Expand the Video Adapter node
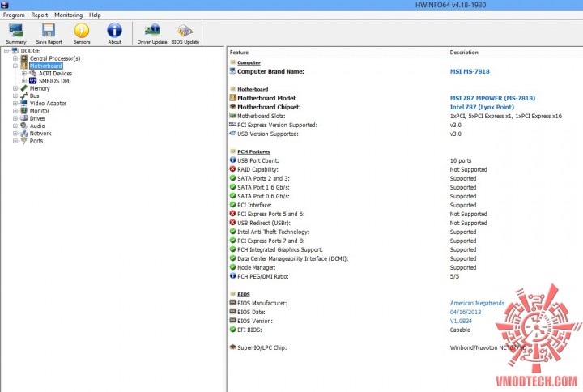Screen dimensions: 583x392 coord(15,104)
